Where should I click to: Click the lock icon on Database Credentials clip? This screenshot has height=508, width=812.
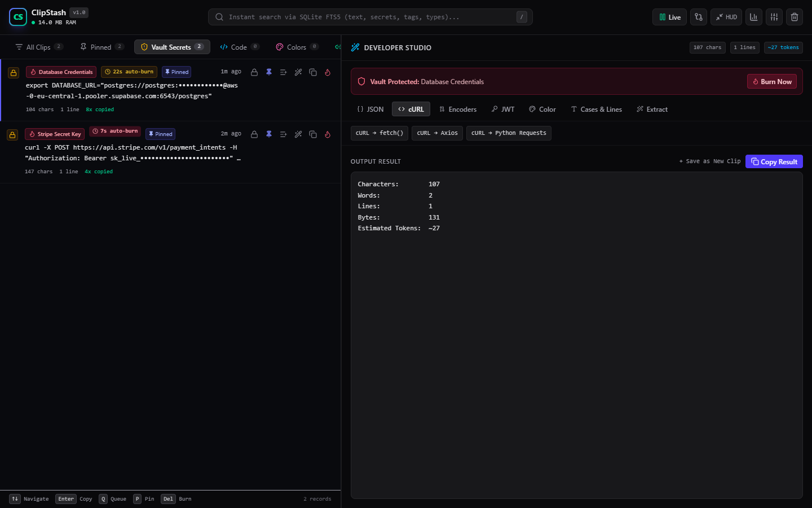coord(254,72)
